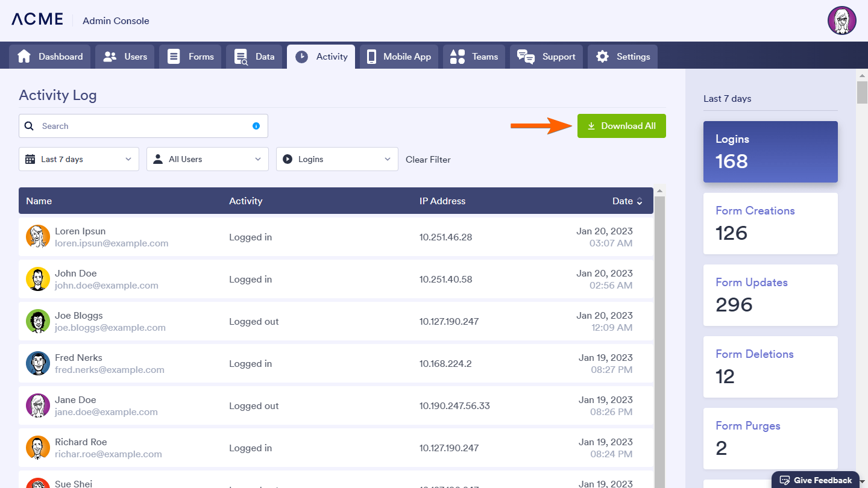This screenshot has height=488, width=868.
Task: Open the profile avatar menu
Action: (x=842, y=21)
